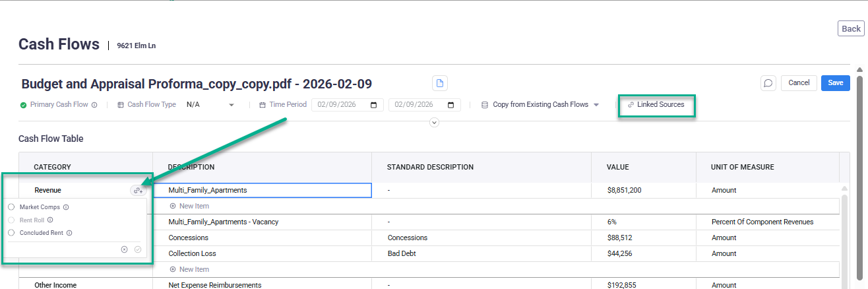Open the comments speech bubble icon
The width and height of the screenshot is (868, 289).
tap(768, 83)
